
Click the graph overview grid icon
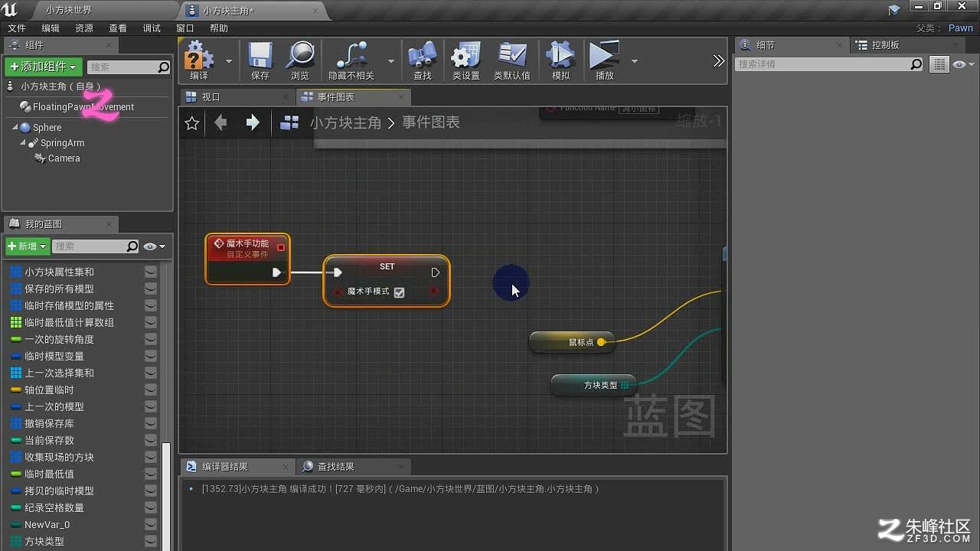tap(289, 122)
